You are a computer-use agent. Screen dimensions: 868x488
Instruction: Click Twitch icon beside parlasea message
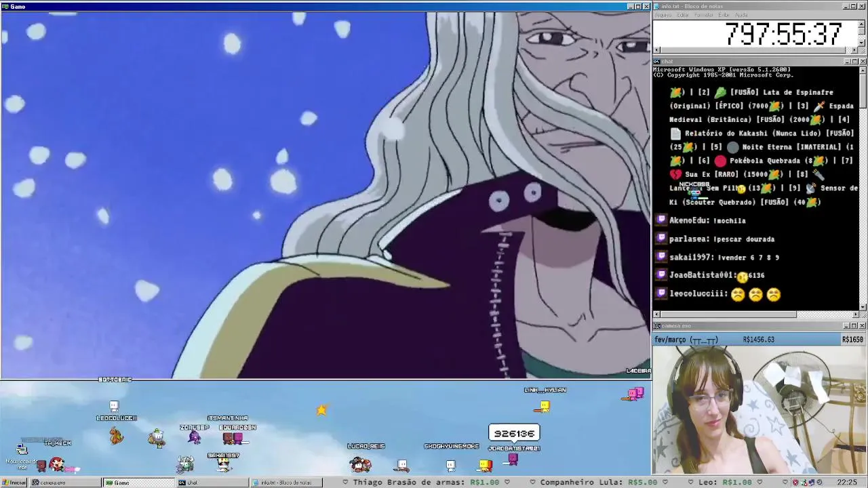coord(662,239)
